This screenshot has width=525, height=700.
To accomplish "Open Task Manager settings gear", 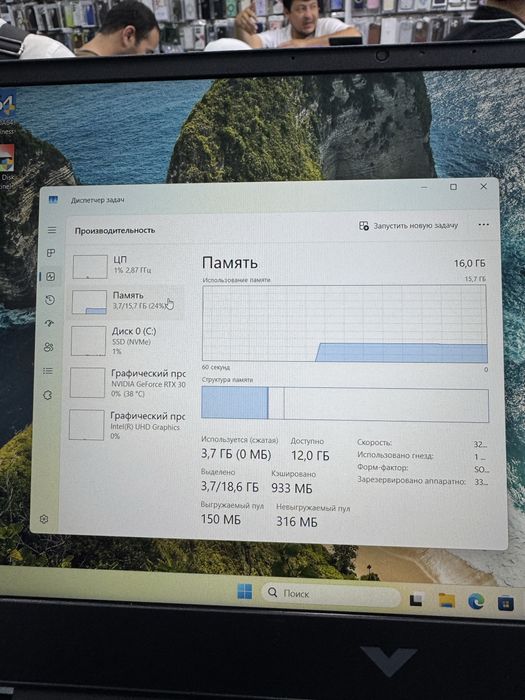I will click(x=44, y=519).
